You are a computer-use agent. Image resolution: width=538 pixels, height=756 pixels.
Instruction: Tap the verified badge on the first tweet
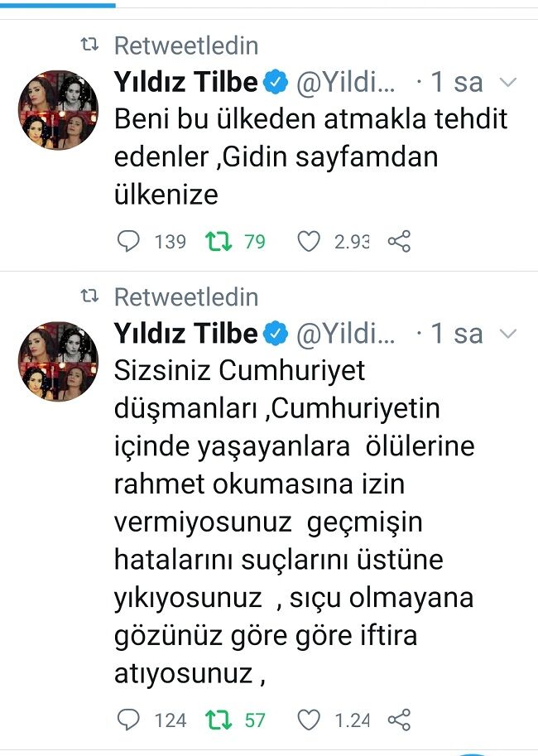coord(276,82)
